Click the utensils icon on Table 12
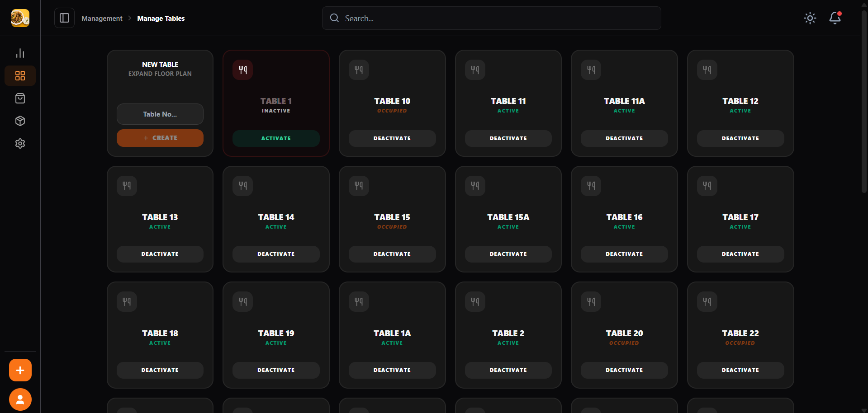This screenshot has height=413, width=868. click(x=707, y=70)
